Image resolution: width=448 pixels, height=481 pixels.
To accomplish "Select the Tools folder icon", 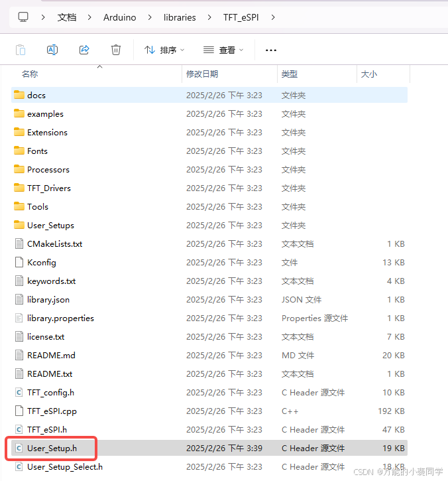I will (19, 206).
